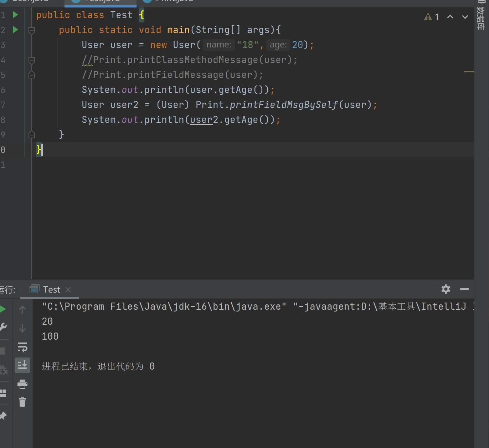Run class Test via its gutter arrow
489x448 pixels.
pyautogui.click(x=15, y=15)
